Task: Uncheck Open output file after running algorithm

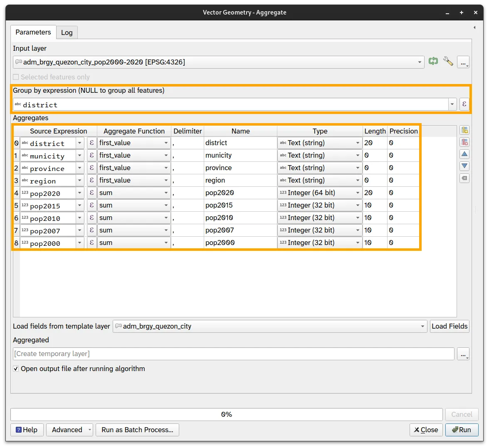Action: [15, 369]
